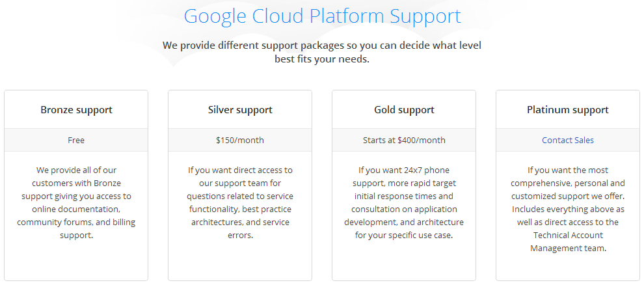Click the Free price label
The image size is (644, 283).
click(x=76, y=140)
